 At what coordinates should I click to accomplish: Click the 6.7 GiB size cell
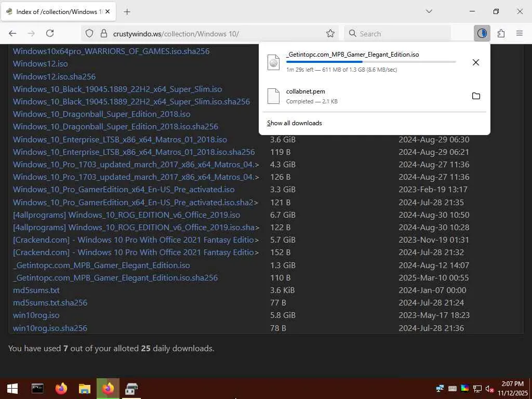(283, 215)
